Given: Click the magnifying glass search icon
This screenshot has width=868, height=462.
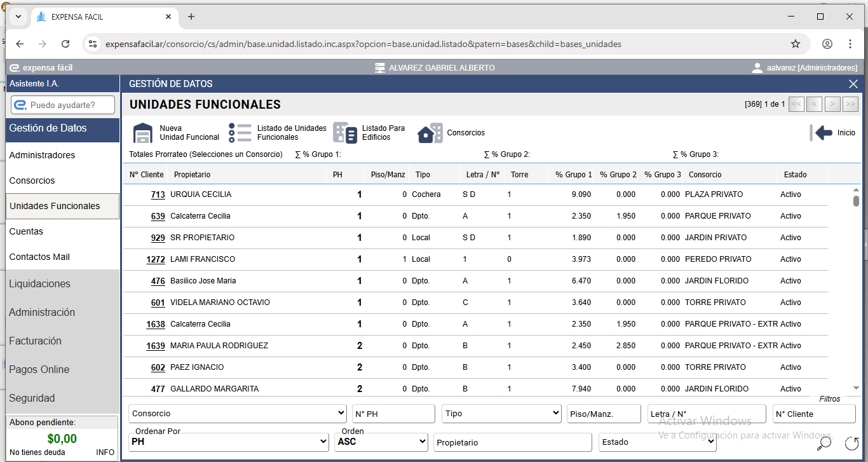Looking at the screenshot, I should [824, 443].
